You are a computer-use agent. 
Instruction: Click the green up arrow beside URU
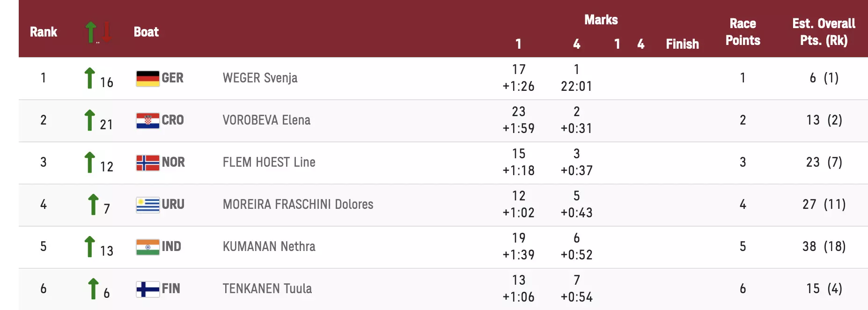tap(93, 204)
